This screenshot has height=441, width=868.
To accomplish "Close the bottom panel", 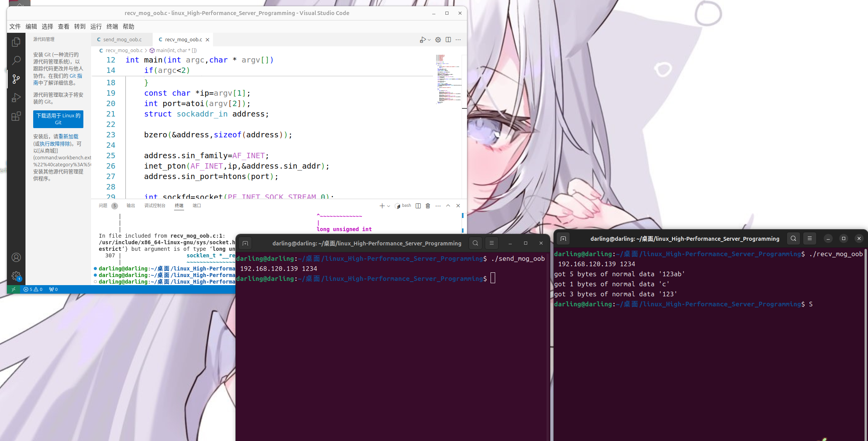I will [x=458, y=206].
